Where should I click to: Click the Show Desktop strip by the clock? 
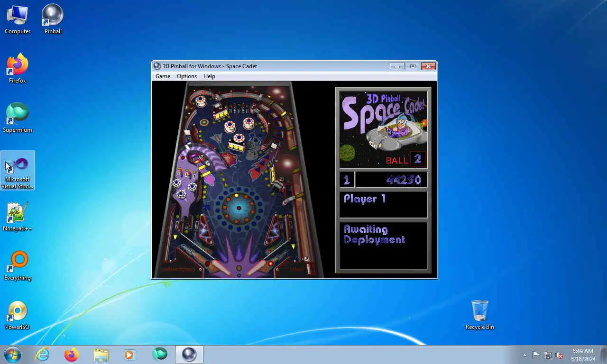click(x=604, y=355)
